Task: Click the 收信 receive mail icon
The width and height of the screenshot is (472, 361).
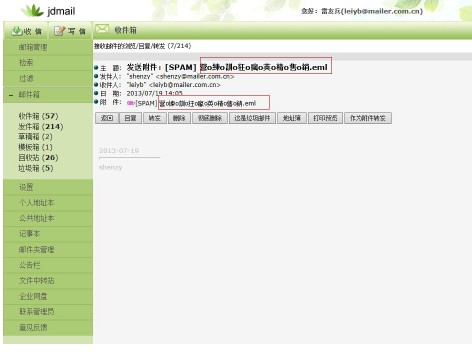Action: point(17,31)
